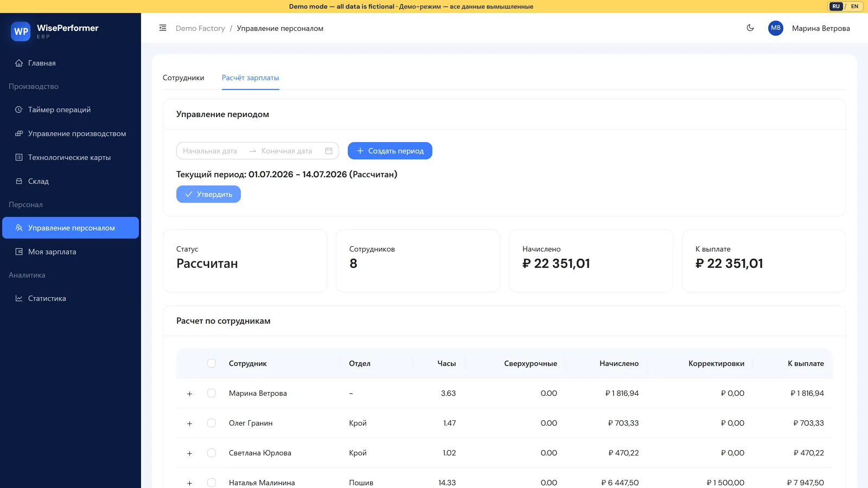
Task: Switch to the Сотрудники tab
Action: [x=183, y=78]
